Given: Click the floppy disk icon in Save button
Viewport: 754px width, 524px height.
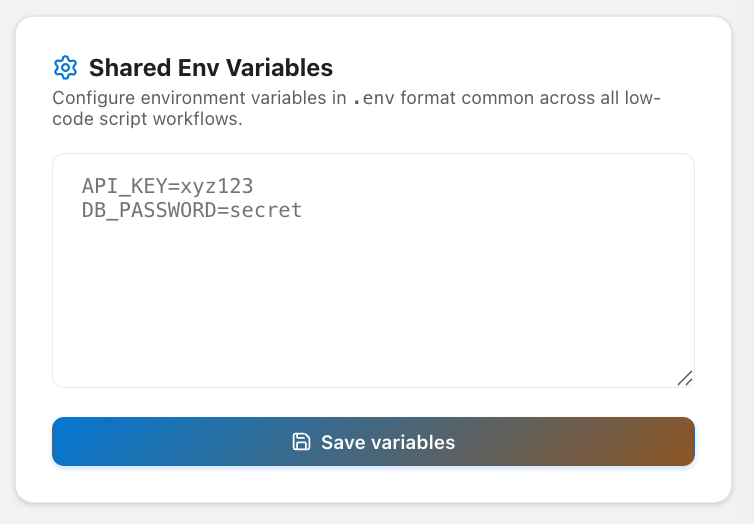Looking at the screenshot, I should (x=302, y=442).
